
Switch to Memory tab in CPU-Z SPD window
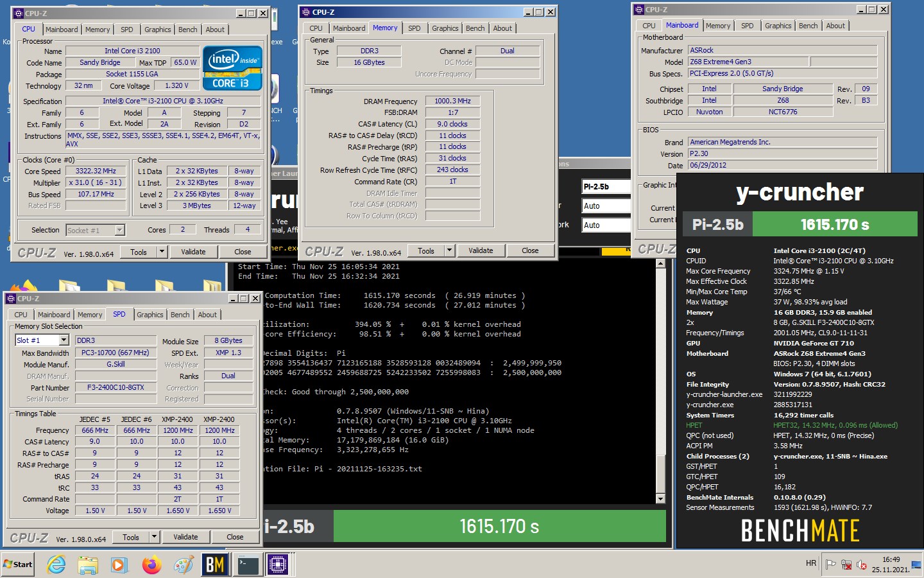coord(90,315)
